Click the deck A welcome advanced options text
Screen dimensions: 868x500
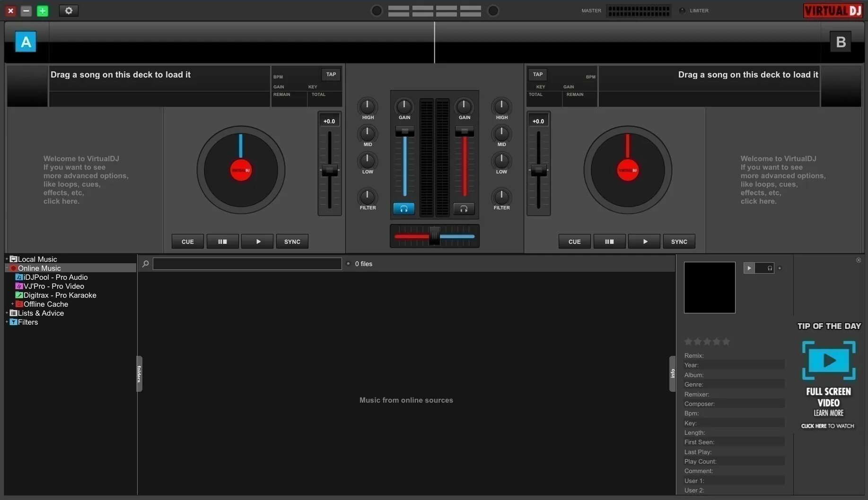86,180
